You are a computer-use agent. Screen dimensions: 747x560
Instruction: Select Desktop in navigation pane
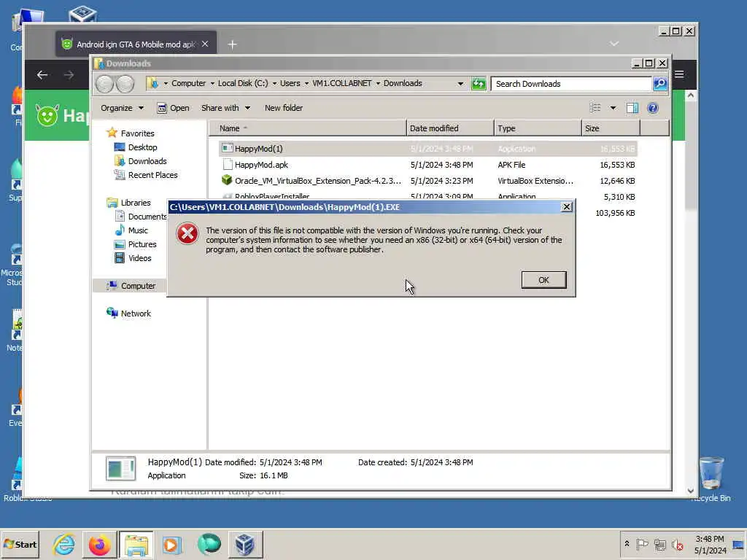pos(136,147)
